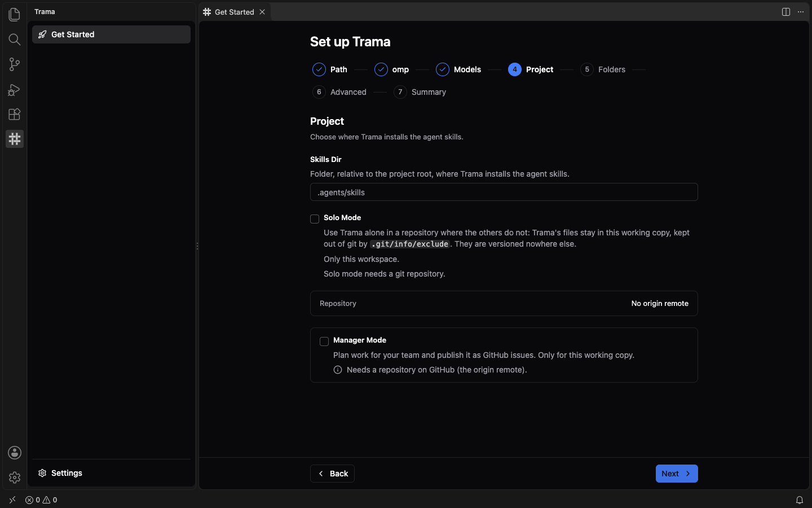Select Get Started in the Trama sidebar
Viewport: 812px width, 508px height.
coord(111,34)
